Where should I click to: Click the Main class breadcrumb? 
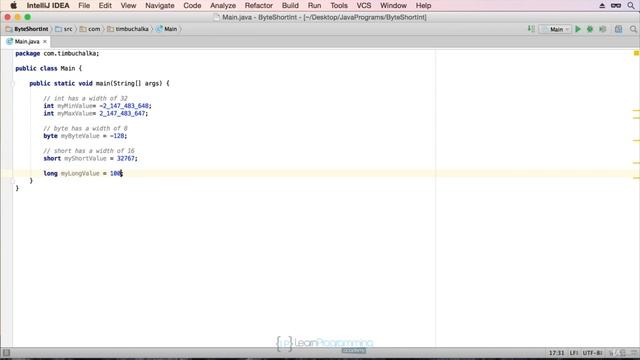click(167, 29)
